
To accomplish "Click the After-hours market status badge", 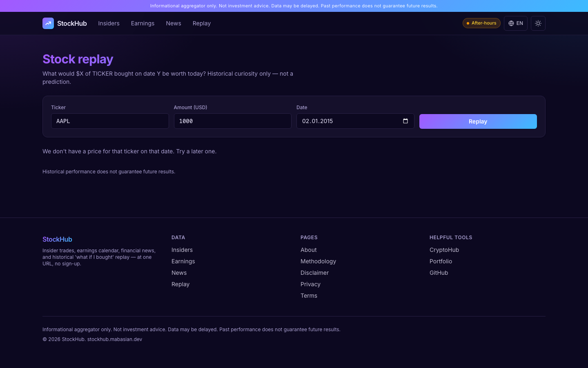I will (x=481, y=23).
